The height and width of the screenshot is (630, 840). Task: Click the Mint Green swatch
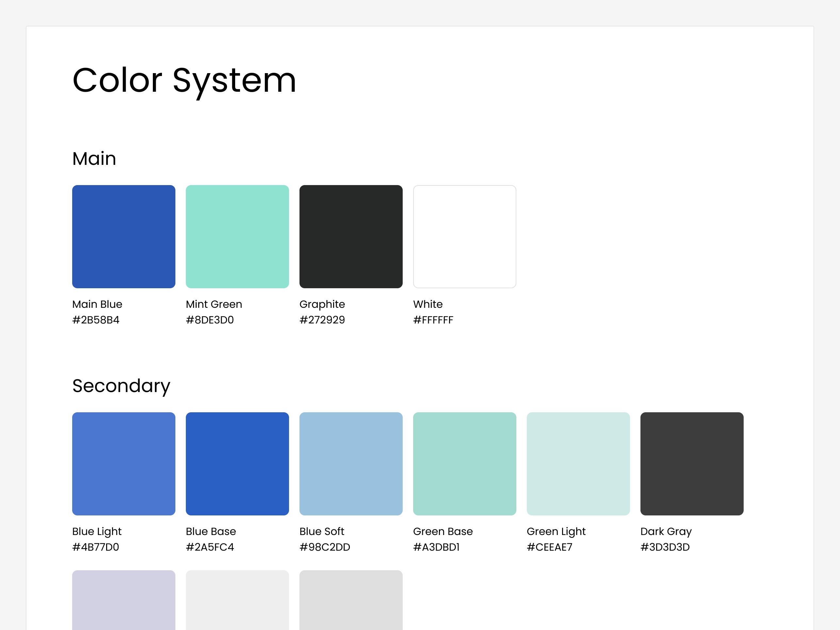pos(237,236)
